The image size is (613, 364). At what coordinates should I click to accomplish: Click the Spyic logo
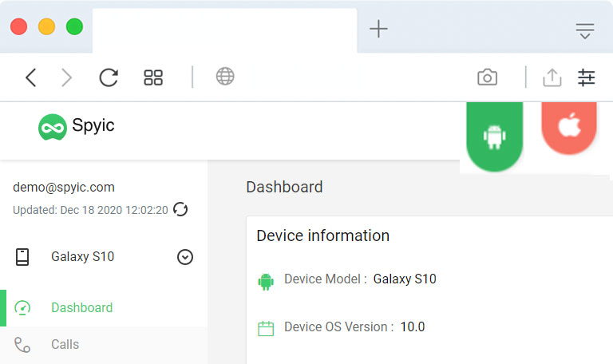click(x=77, y=127)
